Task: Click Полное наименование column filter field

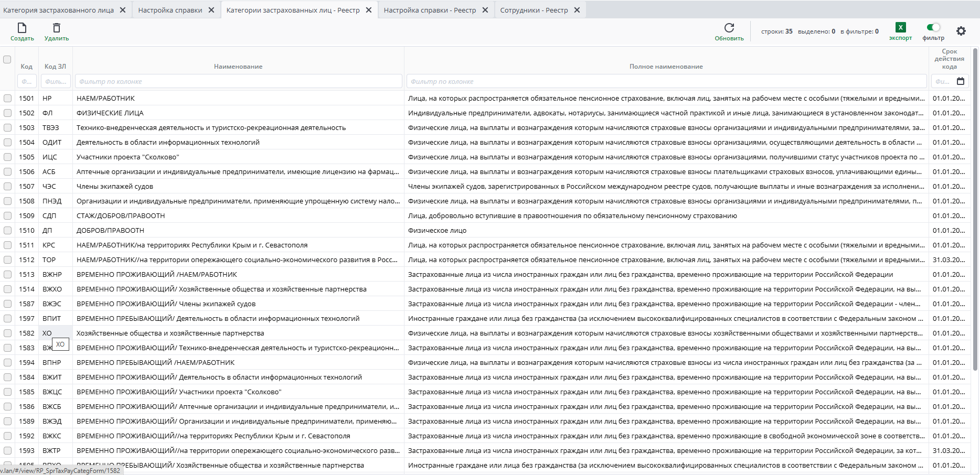Action: (666, 81)
